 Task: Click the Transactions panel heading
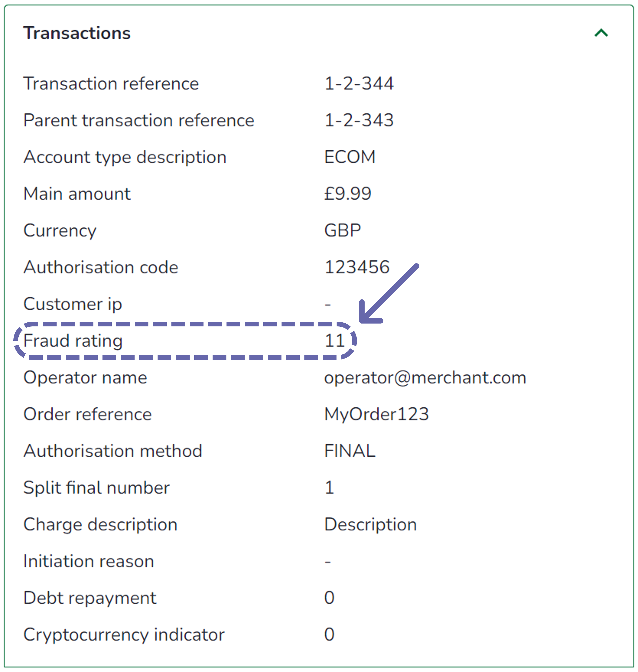(x=77, y=33)
